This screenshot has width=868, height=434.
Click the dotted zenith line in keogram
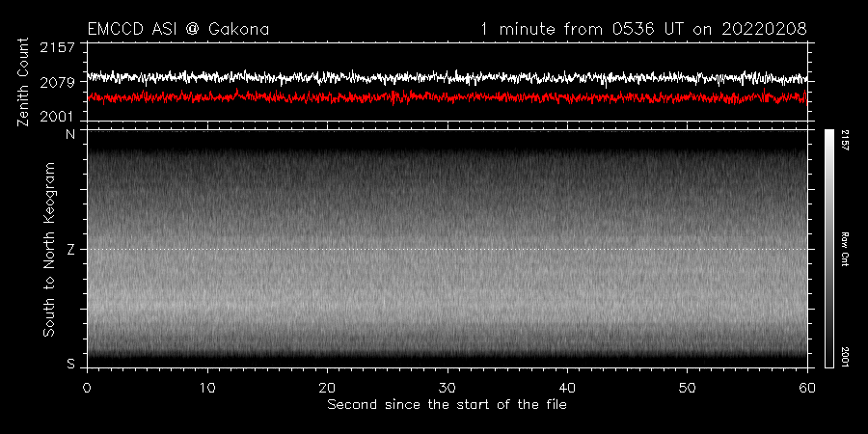coord(448,249)
